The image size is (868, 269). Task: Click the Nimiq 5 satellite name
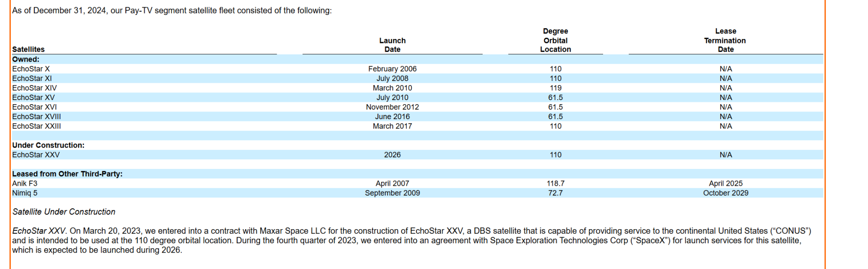(25, 193)
